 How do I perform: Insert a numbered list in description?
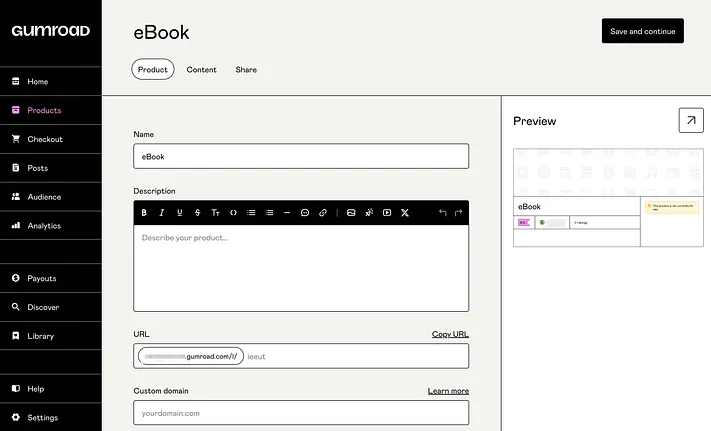tap(269, 213)
